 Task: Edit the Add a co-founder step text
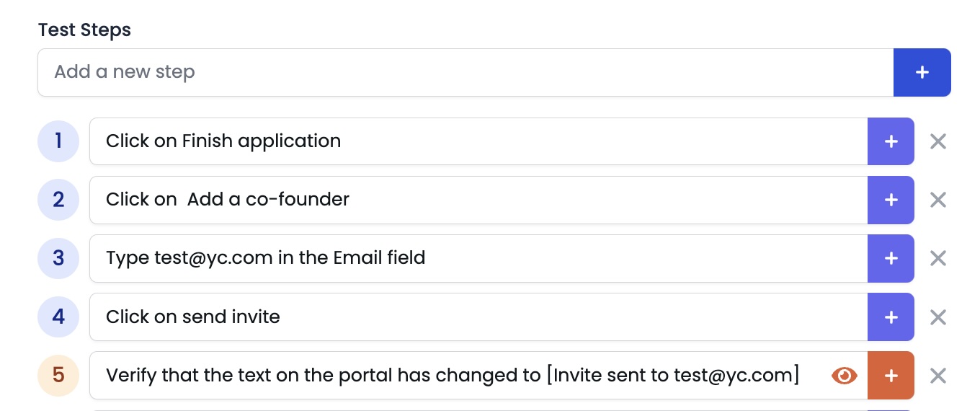476,200
